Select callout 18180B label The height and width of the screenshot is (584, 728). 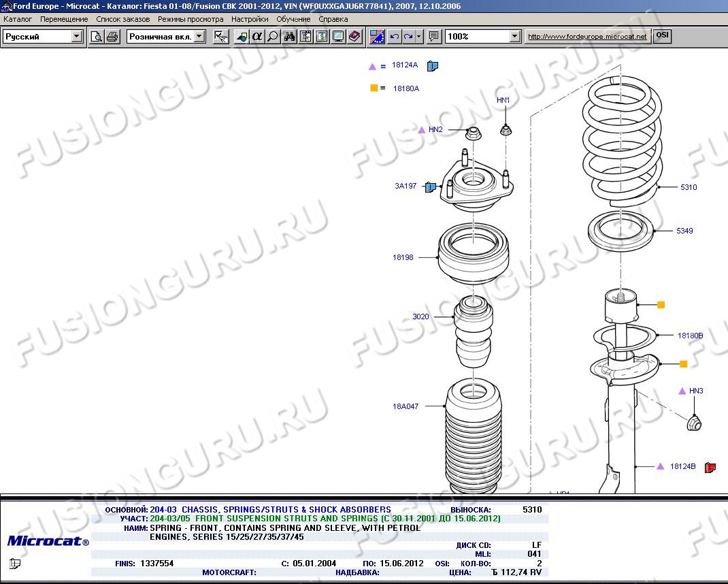pos(690,336)
